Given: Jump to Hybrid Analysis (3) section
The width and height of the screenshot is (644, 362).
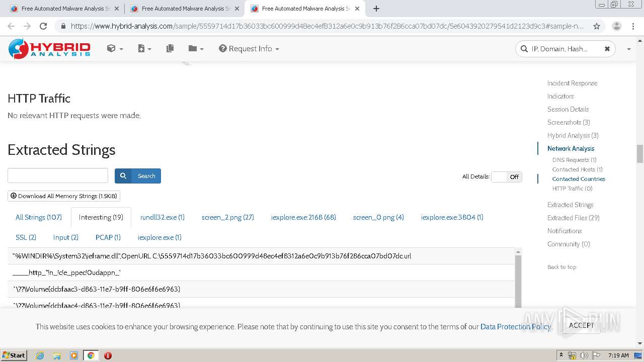Looking at the screenshot, I should [x=573, y=135].
